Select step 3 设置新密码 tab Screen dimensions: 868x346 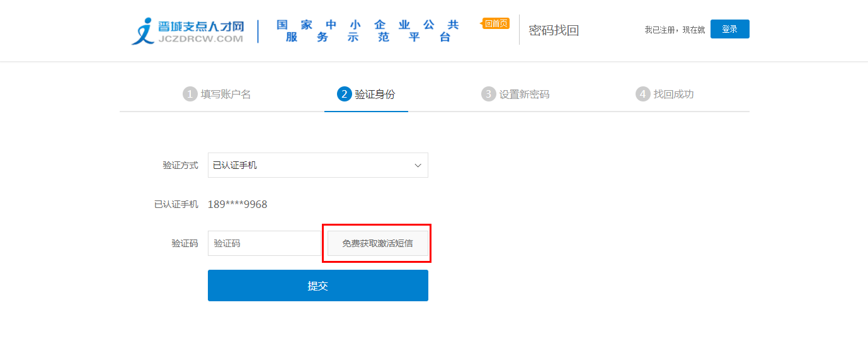tap(515, 94)
